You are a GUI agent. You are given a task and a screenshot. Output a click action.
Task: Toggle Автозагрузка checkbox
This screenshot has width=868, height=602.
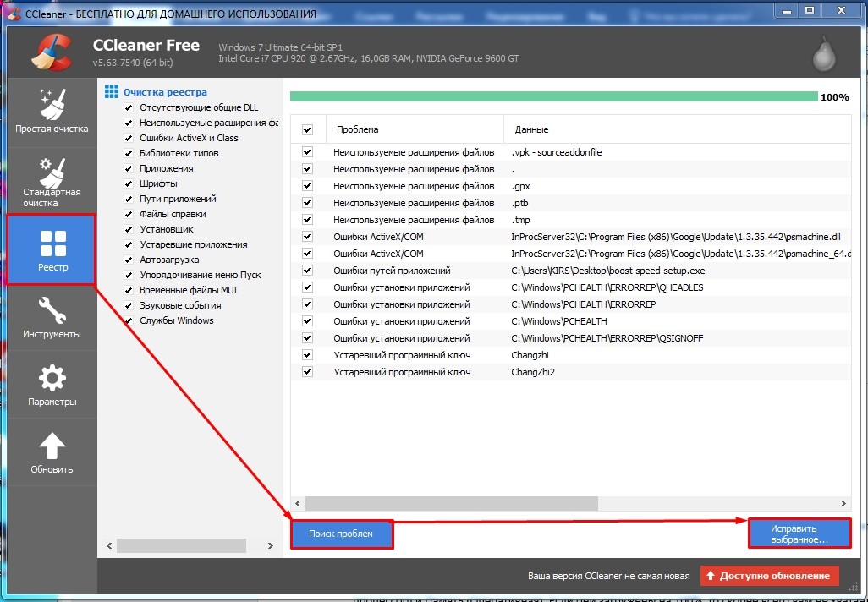coord(129,260)
